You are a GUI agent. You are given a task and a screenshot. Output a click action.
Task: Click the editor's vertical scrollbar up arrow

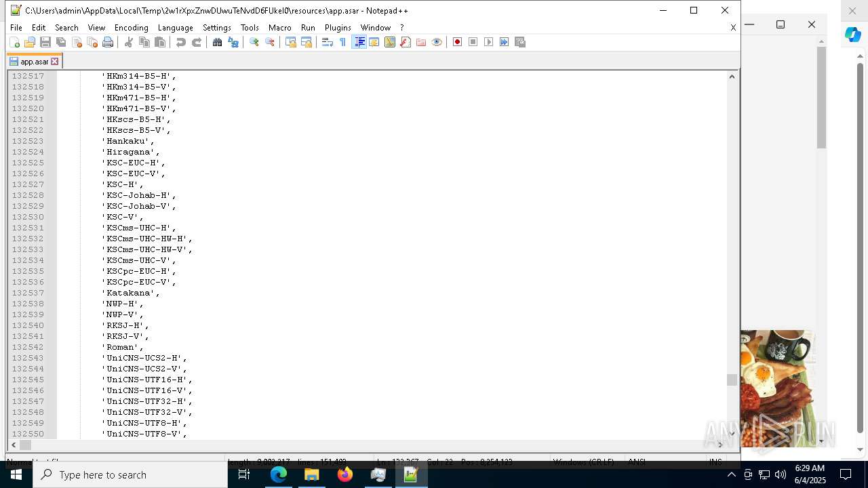click(732, 76)
